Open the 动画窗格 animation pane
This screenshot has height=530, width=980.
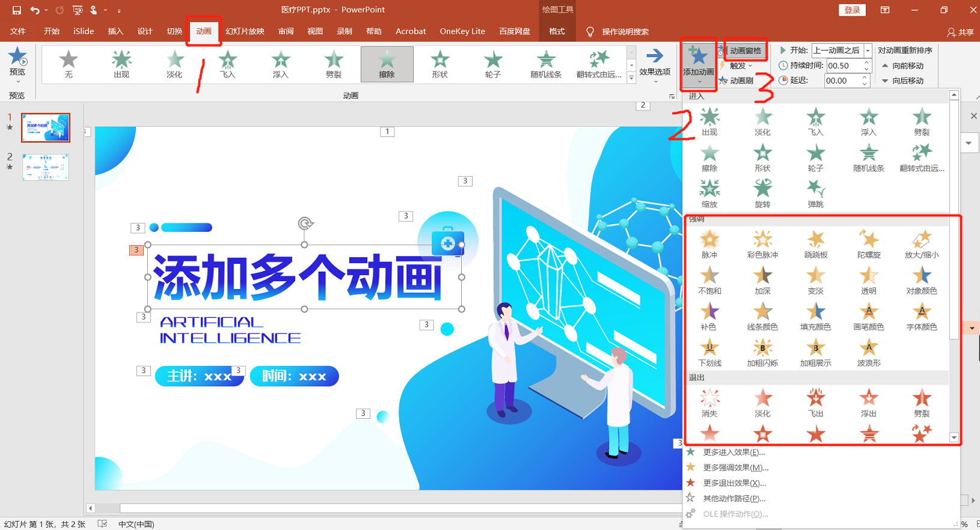[x=744, y=50]
